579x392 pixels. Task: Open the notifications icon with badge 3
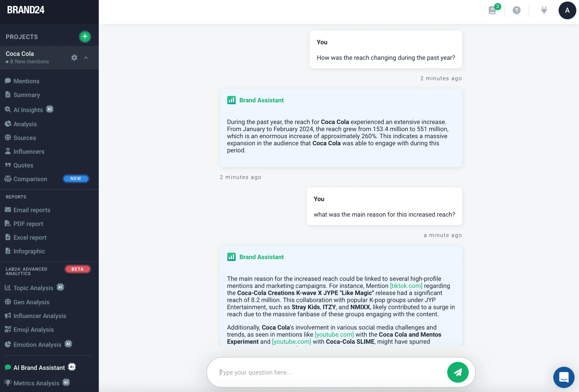pyautogui.click(x=493, y=10)
